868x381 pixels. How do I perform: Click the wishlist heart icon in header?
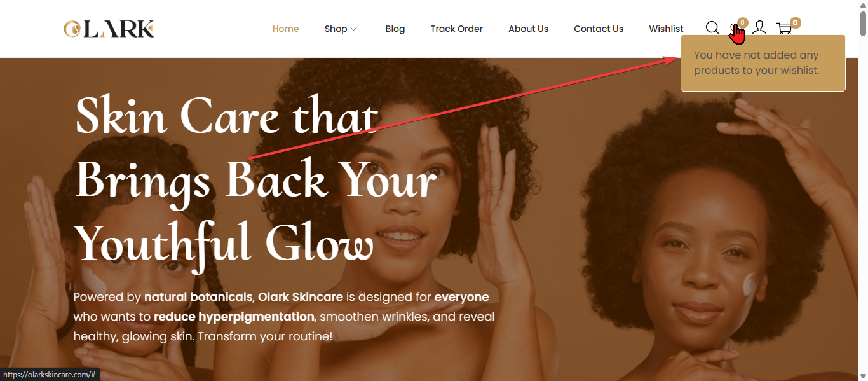pyautogui.click(x=735, y=29)
